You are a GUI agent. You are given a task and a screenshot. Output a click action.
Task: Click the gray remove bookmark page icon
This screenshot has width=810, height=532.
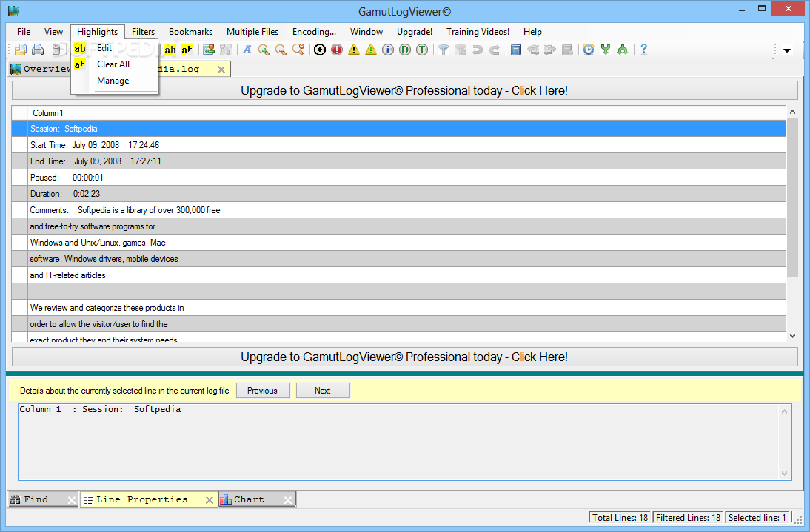(x=567, y=50)
